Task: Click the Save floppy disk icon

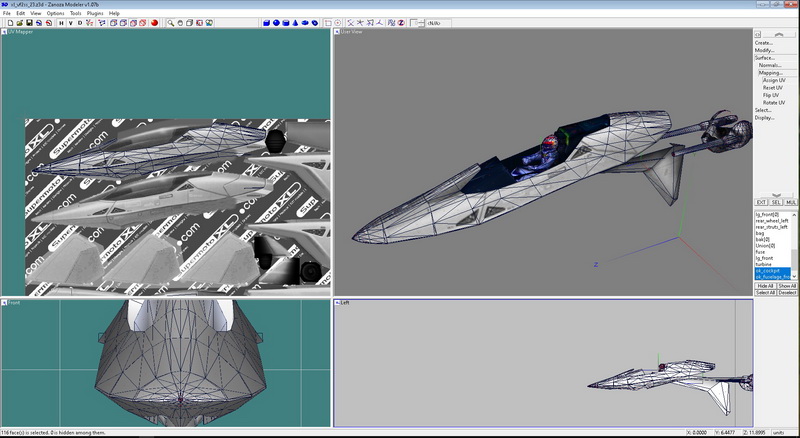Action: (x=29, y=23)
